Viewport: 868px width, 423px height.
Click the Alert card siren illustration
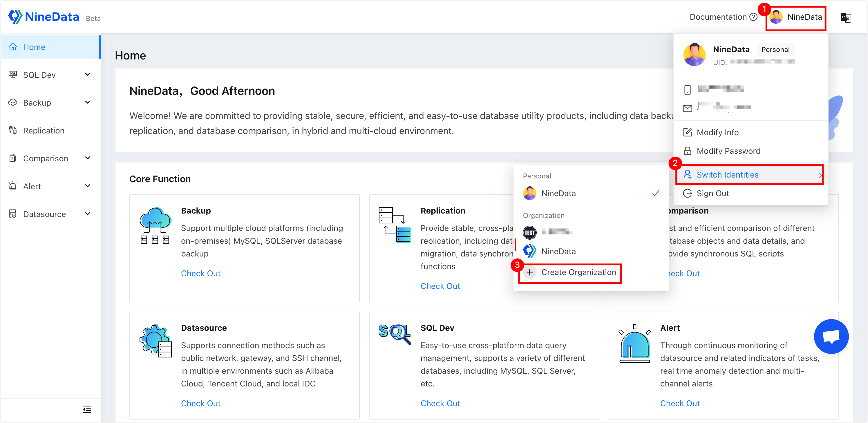[x=634, y=343]
